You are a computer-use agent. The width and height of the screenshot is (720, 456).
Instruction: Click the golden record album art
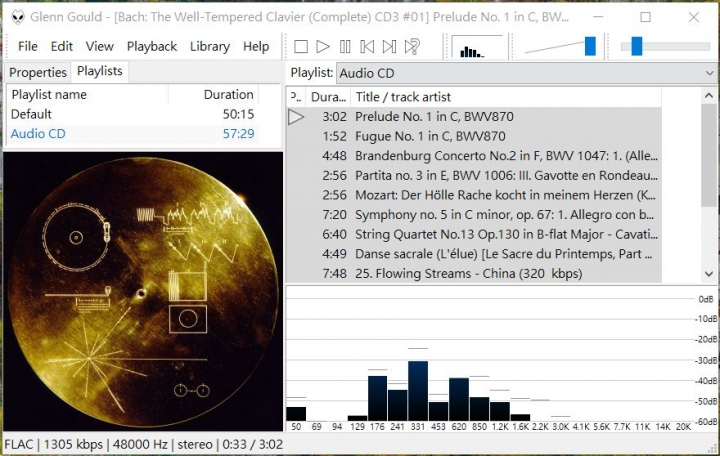(x=143, y=292)
